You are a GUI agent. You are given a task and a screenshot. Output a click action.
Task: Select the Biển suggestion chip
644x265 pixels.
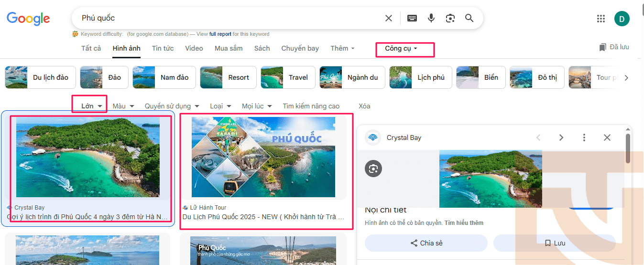pos(480,77)
